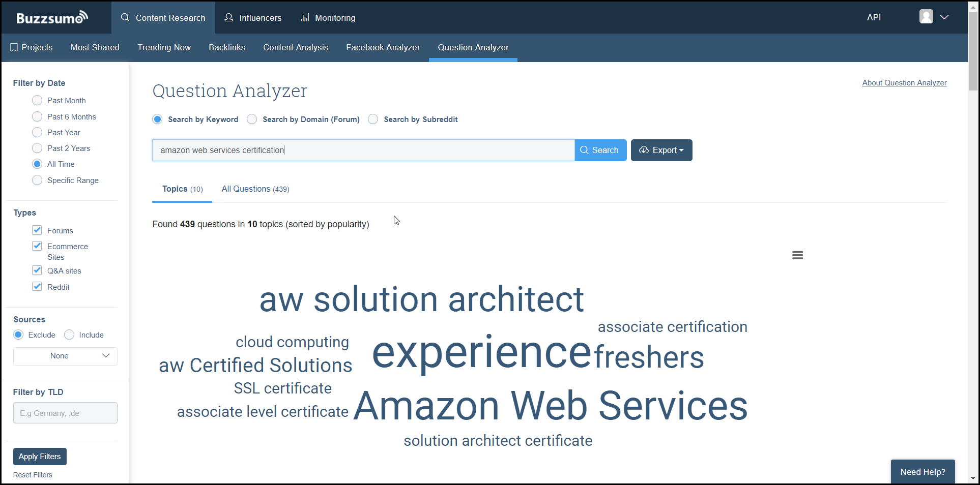Viewport: 980px width, 485px height.
Task: Open the word cloud hamburger menu
Action: (797, 255)
